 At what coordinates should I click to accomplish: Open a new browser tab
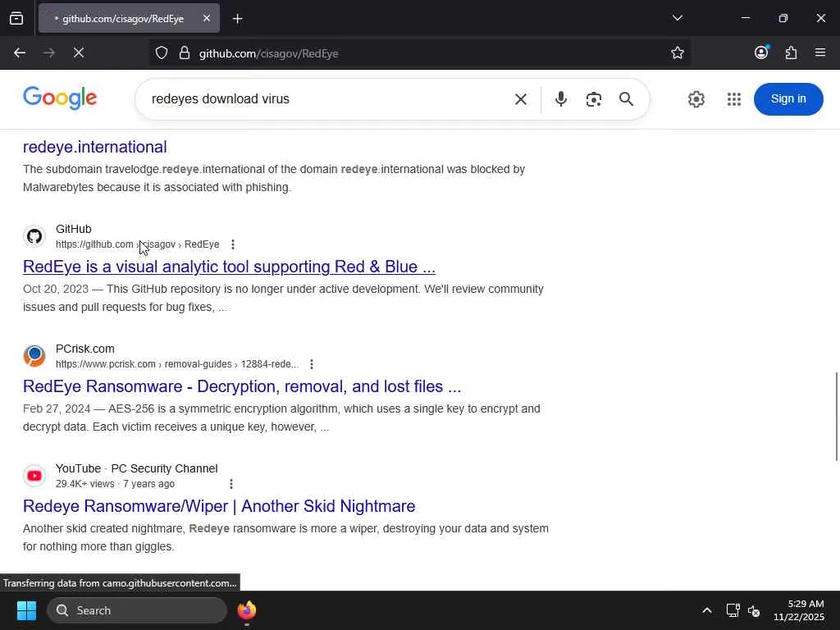[x=237, y=19]
